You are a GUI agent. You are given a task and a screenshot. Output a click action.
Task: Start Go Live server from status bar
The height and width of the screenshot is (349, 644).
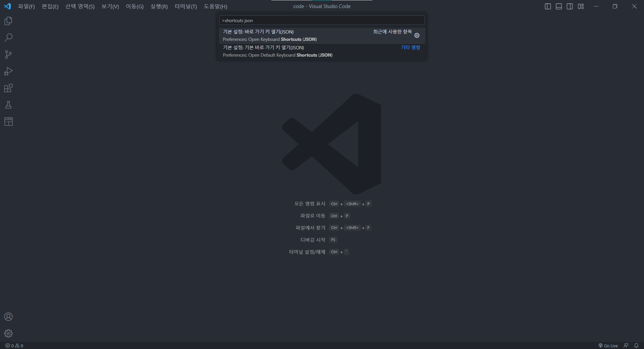pyautogui.click(x=608, y=346)
